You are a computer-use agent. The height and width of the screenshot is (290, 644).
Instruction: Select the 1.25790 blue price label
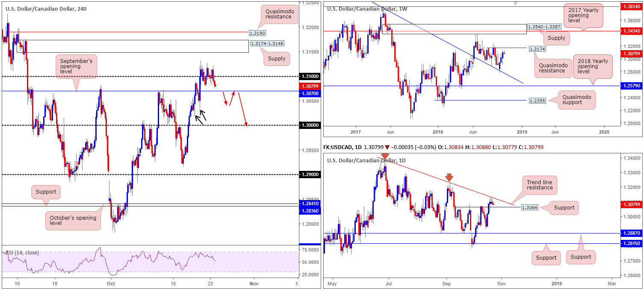tap(631, 86)
